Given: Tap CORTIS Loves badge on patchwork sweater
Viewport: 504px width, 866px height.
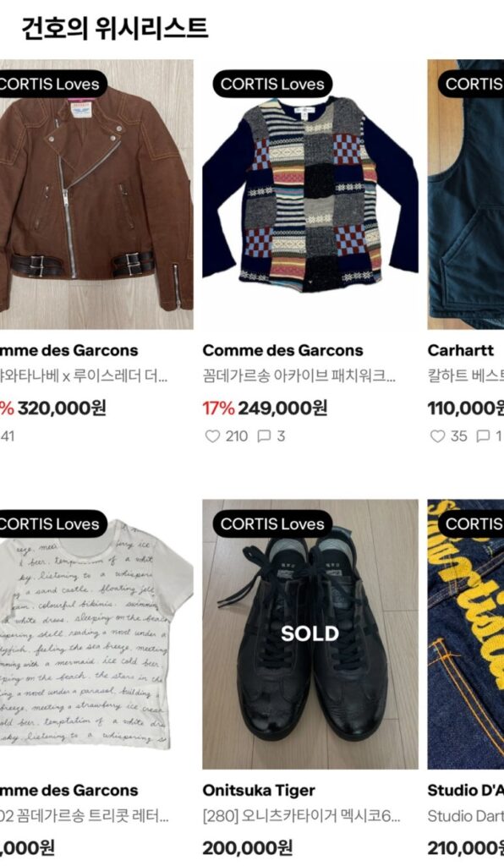Looking at the screenshot, I should tap(272, 84).
